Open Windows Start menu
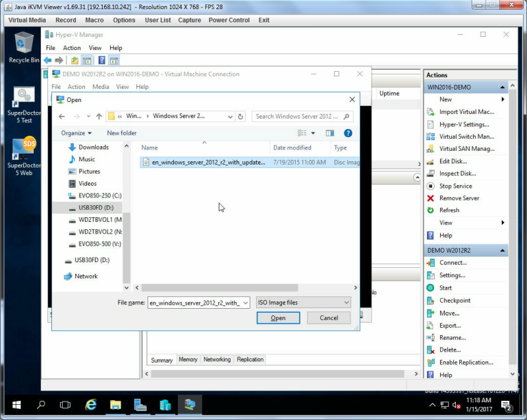 (16, 405)
